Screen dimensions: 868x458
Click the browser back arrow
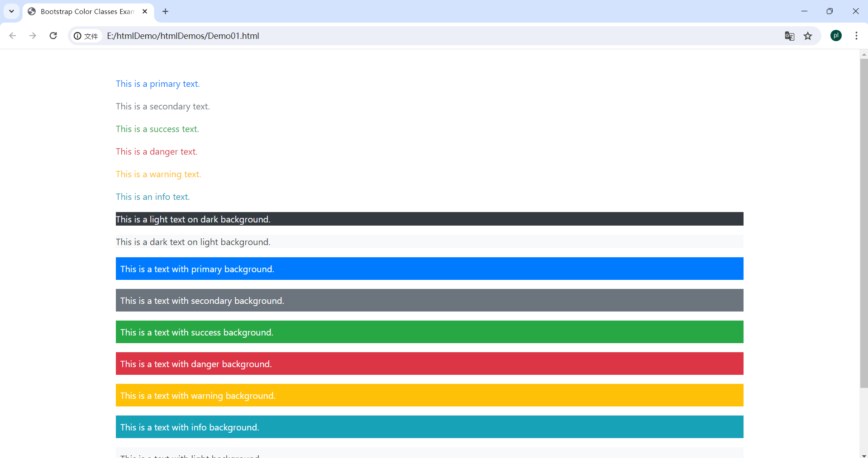pos(13,36)
